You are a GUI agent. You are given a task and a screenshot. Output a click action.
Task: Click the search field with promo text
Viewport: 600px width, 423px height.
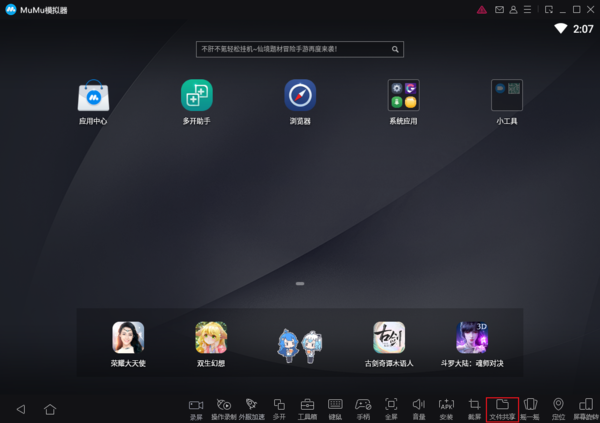(300, 49)
